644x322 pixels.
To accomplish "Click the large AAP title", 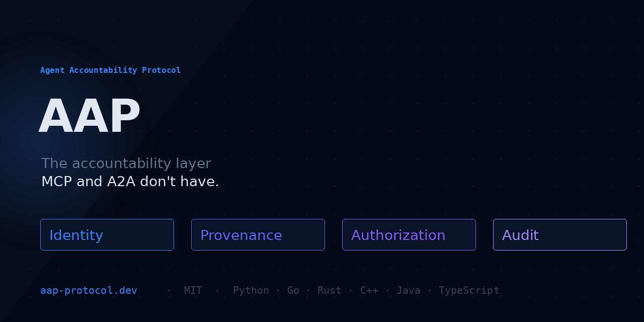I will coord(89,116).
